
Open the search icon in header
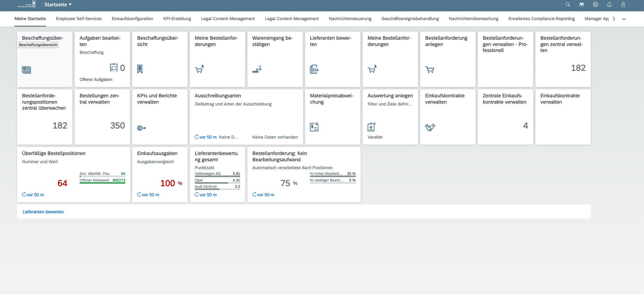pos(568,4)
